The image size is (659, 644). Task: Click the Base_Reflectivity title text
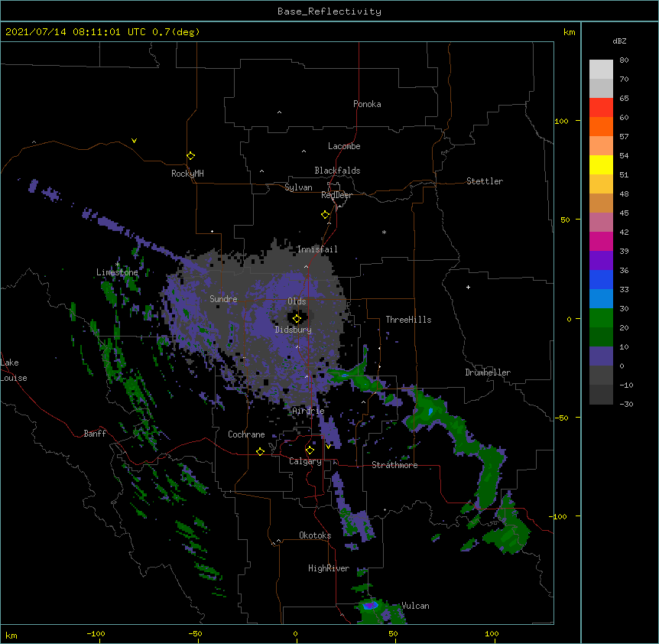point(329,11)
